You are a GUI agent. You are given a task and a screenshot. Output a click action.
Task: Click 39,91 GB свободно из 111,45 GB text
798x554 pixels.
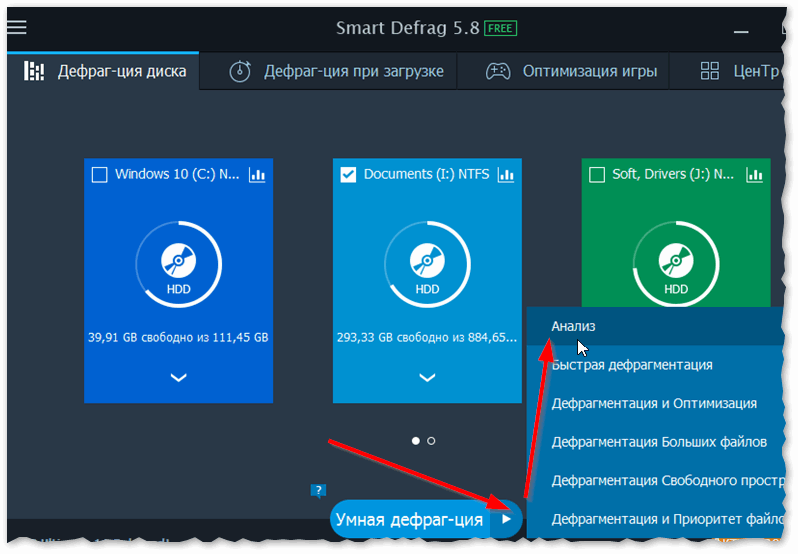coord(178,337)
